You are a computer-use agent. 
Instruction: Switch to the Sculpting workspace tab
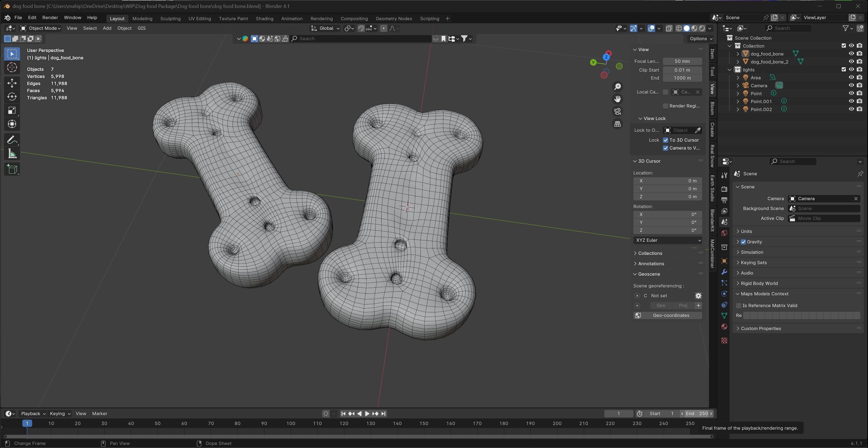(x=170, y=19)
